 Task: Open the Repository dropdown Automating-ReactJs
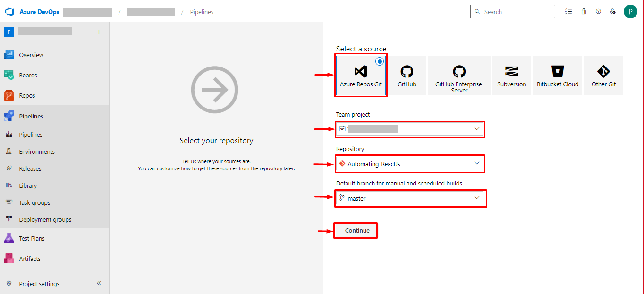[410, 164]
